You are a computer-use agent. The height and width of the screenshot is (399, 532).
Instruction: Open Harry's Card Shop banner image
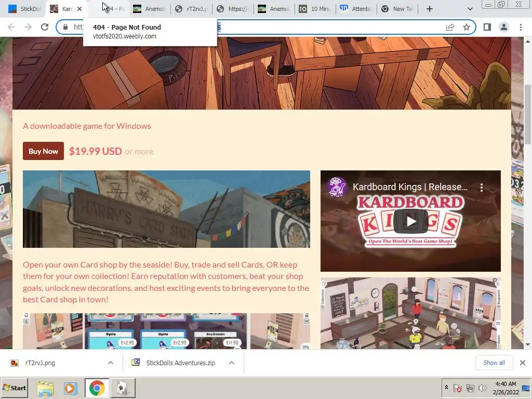(x=167, y=209)
